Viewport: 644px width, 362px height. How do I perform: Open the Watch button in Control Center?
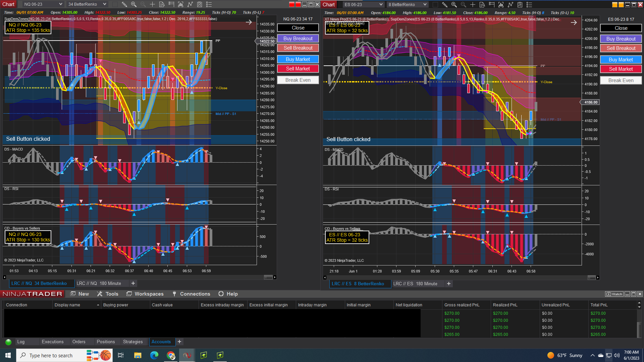[x=614, y=294]
